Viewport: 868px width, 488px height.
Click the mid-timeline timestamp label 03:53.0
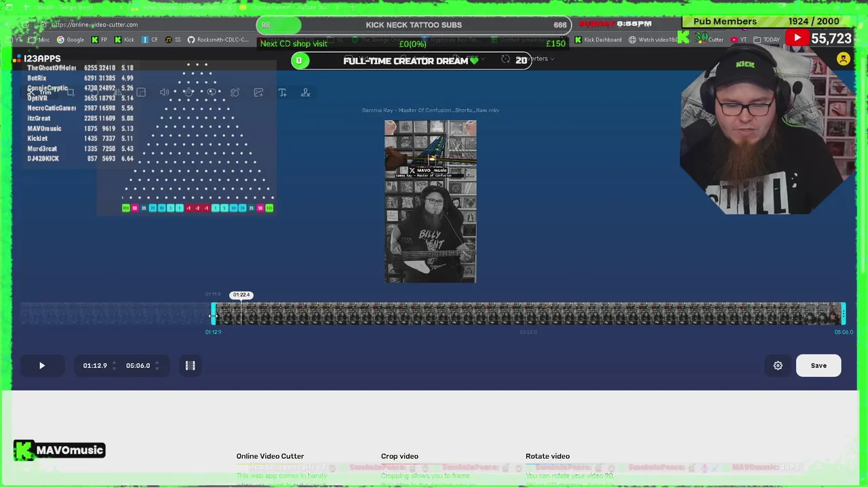click(x=528, y=332)
